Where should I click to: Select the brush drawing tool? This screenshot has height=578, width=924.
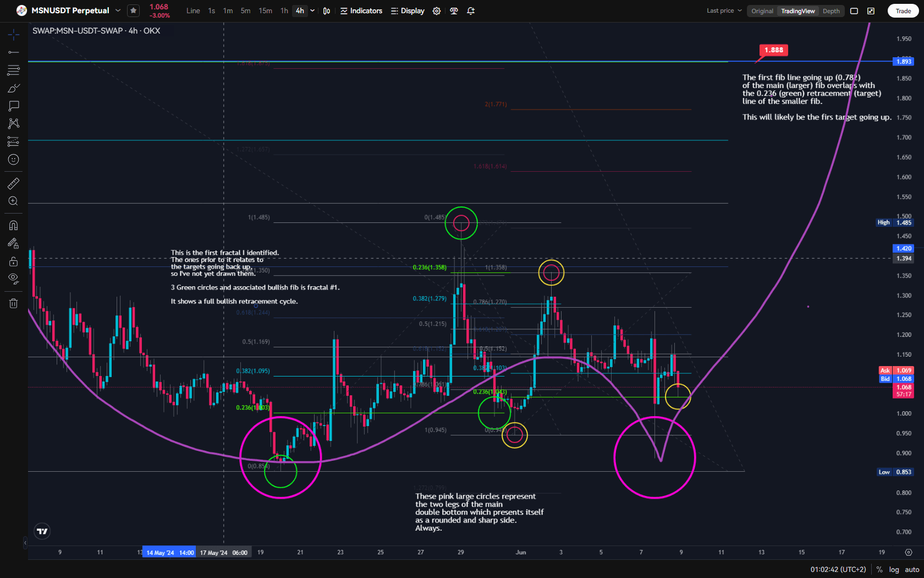[14, 88]
